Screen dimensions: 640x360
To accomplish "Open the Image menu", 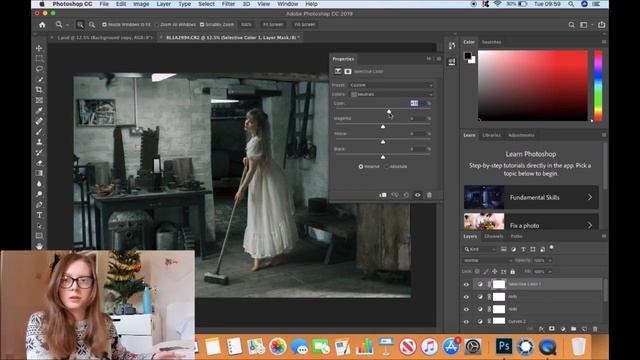I will pyautogui.click(x=141, y=4).
